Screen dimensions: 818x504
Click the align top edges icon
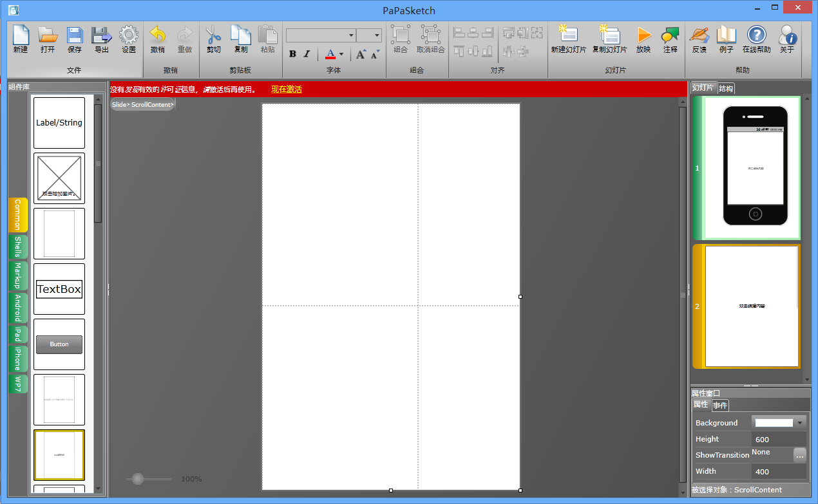tap(459, 51)
